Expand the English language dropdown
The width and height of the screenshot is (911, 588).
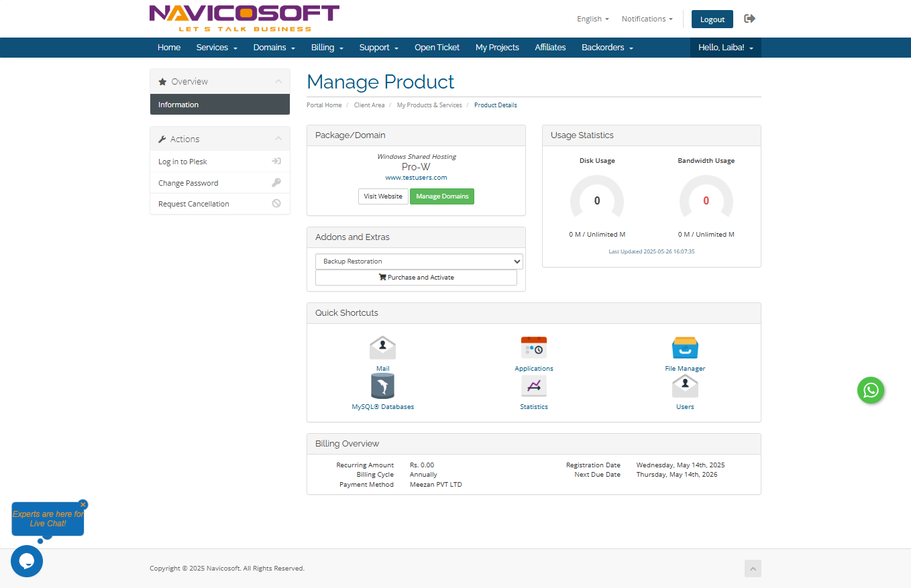(x=592, y=19)
